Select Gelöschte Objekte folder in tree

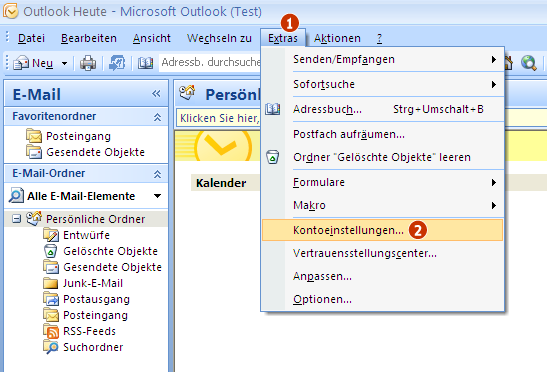tap(110, 251)
